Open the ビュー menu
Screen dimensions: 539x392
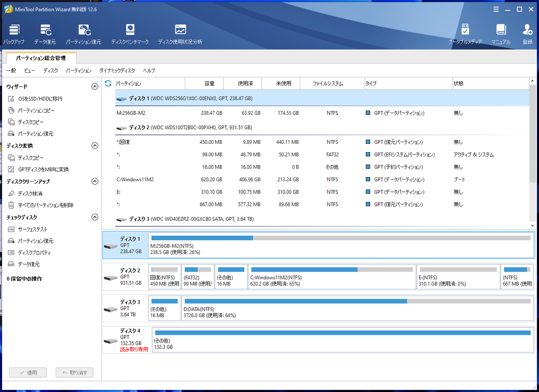tap(29, 71)
